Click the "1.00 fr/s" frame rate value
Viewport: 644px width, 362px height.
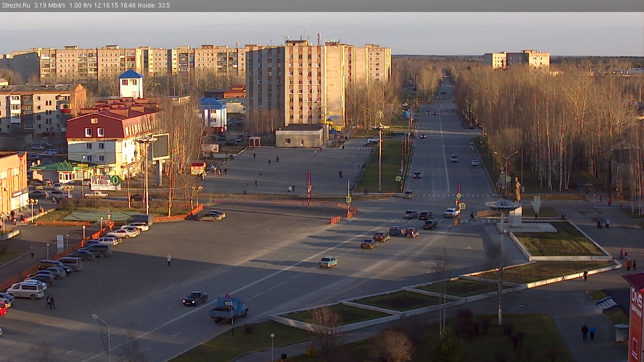click(x=80, y=6)
